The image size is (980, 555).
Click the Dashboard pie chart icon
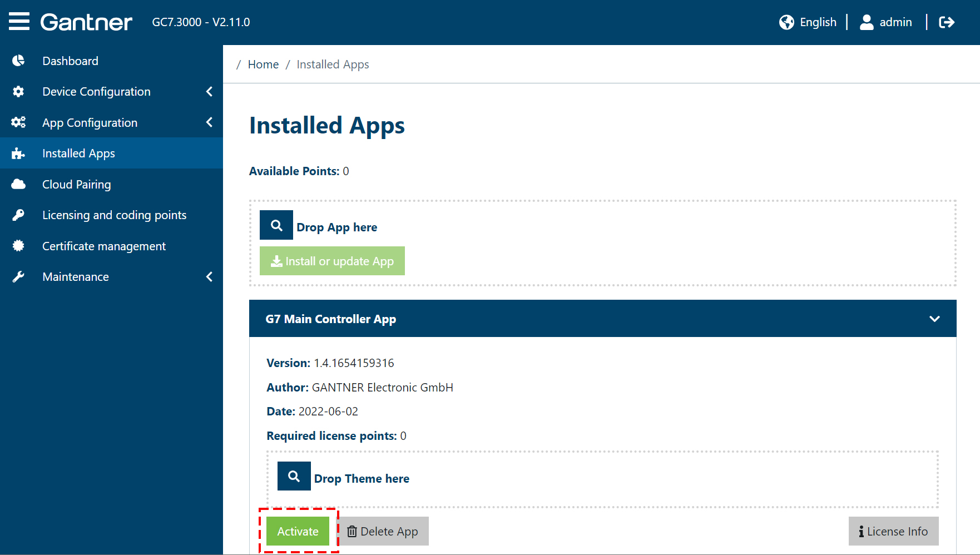coord(18,61)
